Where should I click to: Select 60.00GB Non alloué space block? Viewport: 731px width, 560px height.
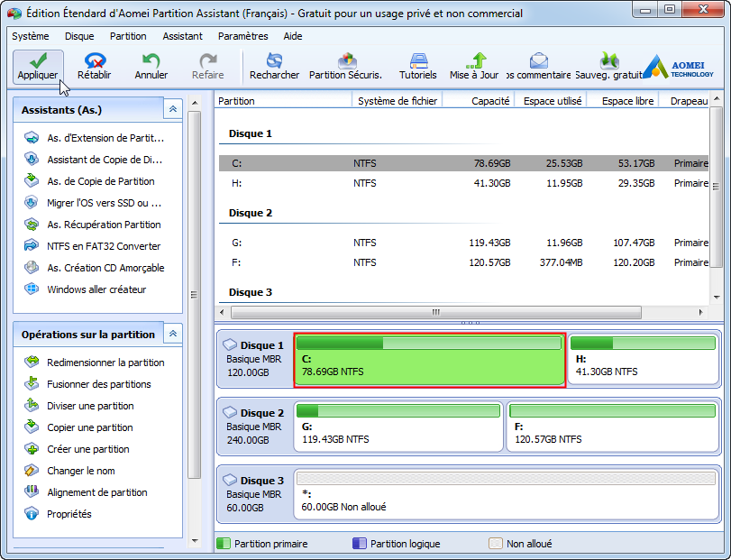507,494
